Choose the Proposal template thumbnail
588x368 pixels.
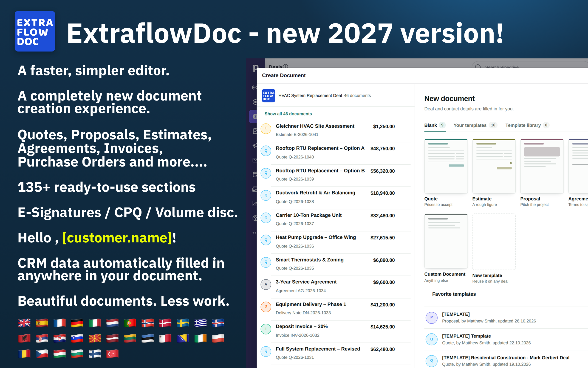point(542,166)
